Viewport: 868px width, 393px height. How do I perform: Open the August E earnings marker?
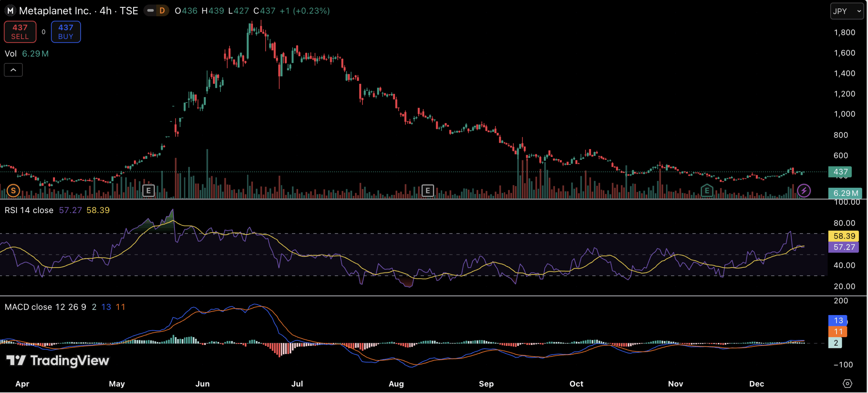tap(428, 190)
